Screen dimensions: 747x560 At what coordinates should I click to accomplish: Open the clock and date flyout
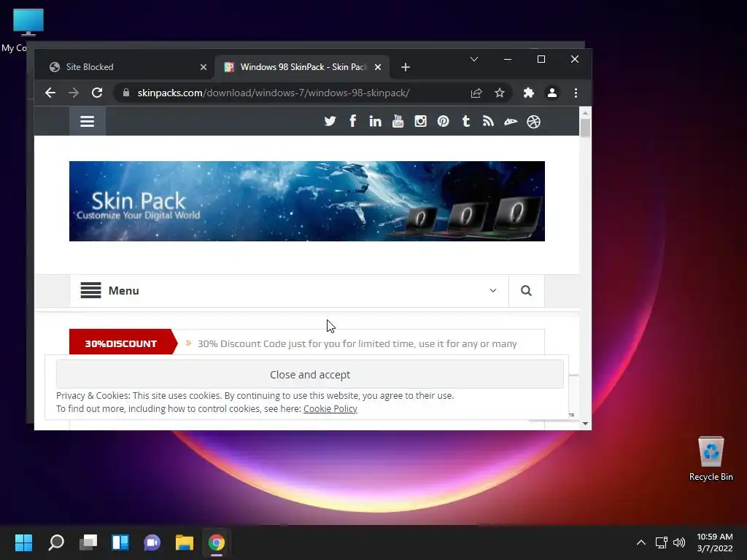coord(715,542)
